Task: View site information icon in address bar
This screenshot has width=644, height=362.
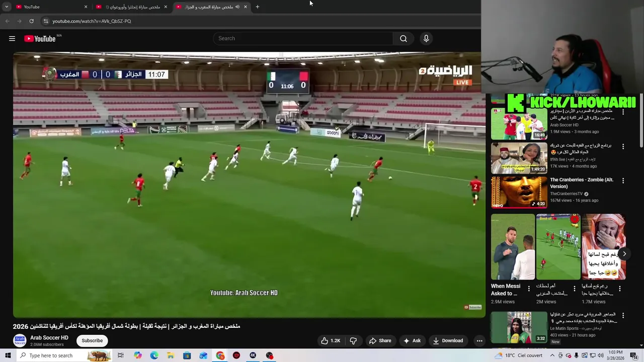Action: [46, 21]
